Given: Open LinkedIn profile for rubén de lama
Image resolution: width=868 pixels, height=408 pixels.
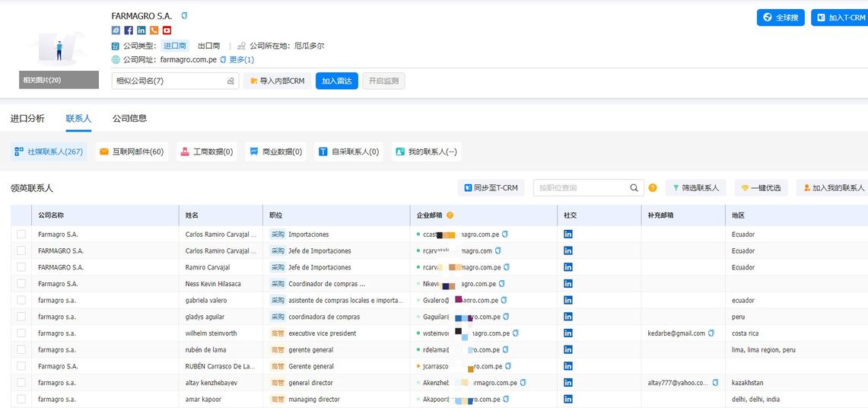Looking at the screenshot, I should pos(568,350).
